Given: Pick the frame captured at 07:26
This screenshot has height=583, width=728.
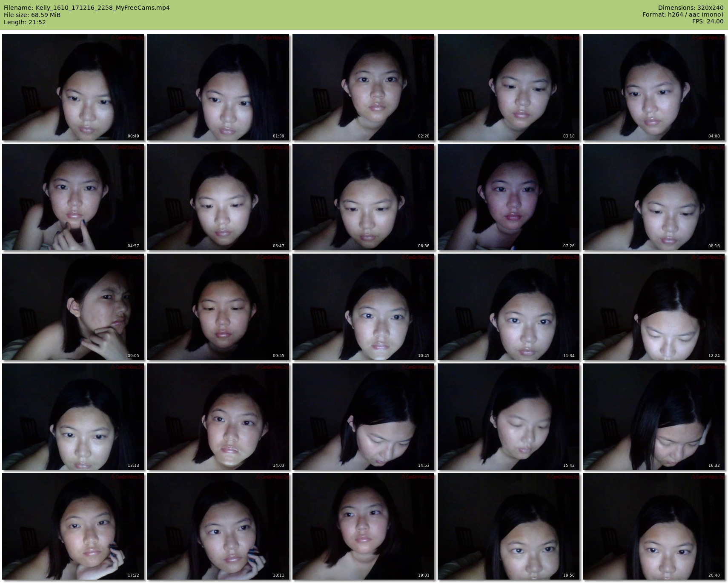Looking at the screenshot, I should [509, 197].
